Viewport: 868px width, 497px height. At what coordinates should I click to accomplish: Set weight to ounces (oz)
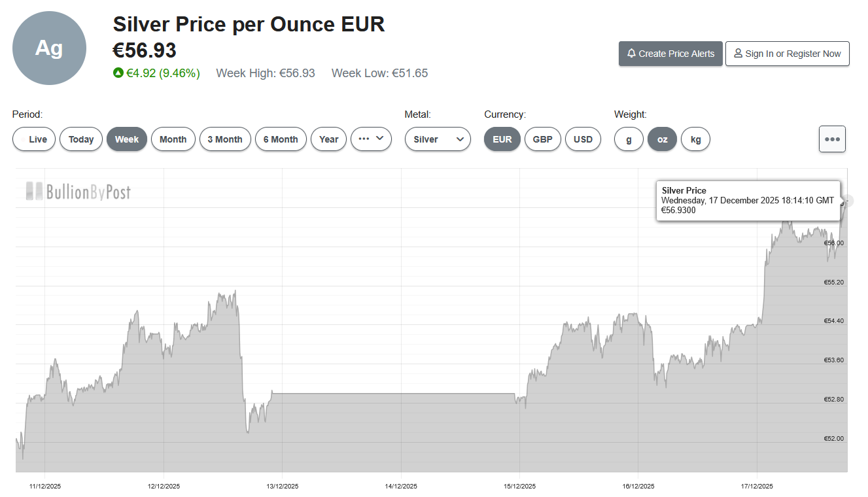pos(663,139)
